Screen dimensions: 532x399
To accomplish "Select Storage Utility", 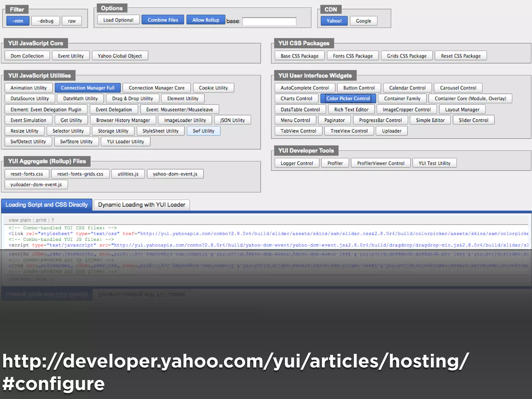I will (113, 131).
